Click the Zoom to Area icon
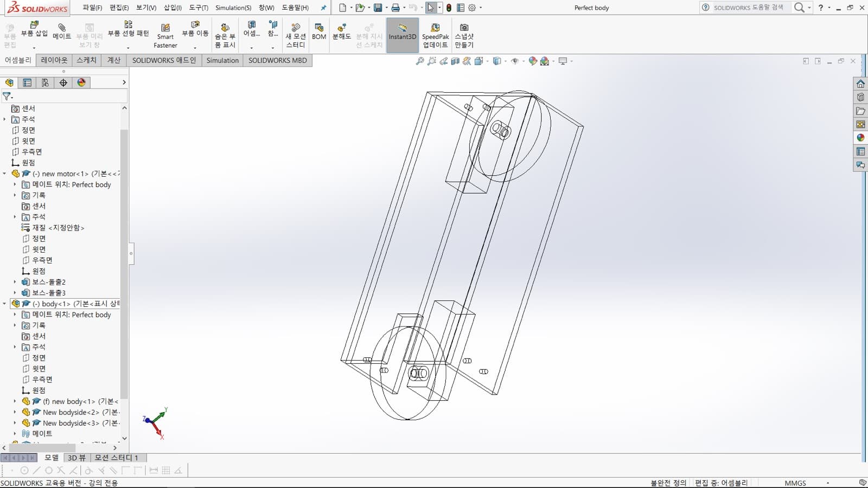The height and width of the screenshot is (488, 868). [x=432, y=61]
